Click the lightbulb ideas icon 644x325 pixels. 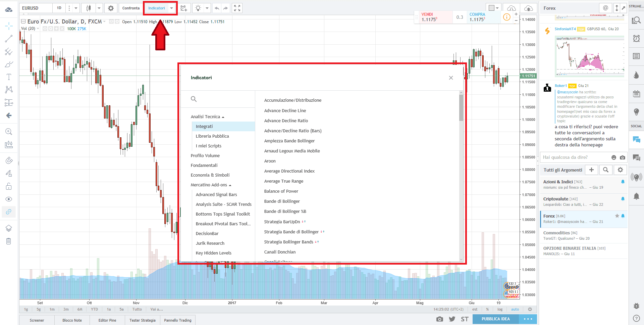coord(198,8)
